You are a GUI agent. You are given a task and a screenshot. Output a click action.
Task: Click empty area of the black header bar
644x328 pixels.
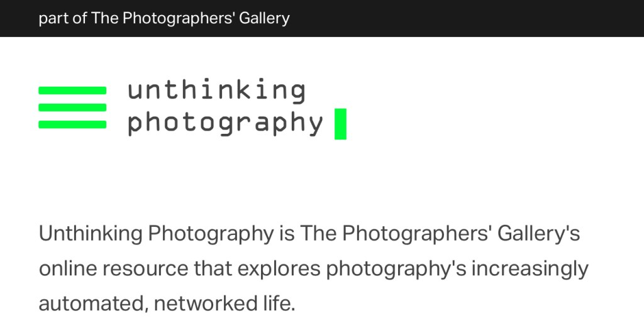pyautogui.click(x=472, y=18)
